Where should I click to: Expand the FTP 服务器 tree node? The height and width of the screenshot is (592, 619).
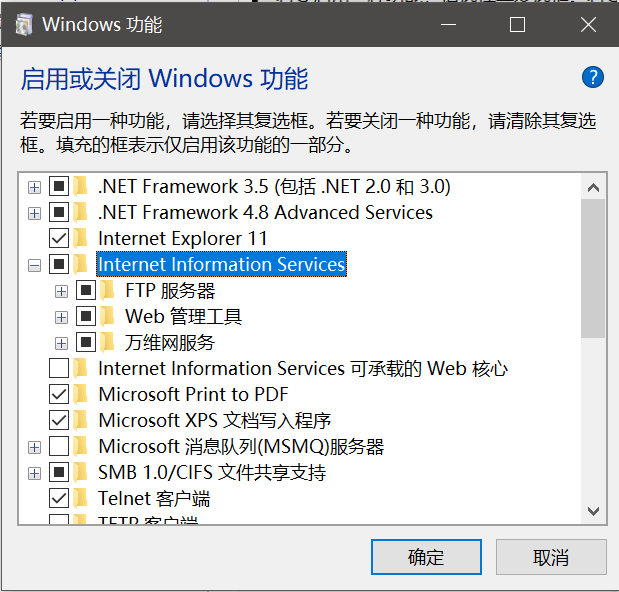click(62, 291)
